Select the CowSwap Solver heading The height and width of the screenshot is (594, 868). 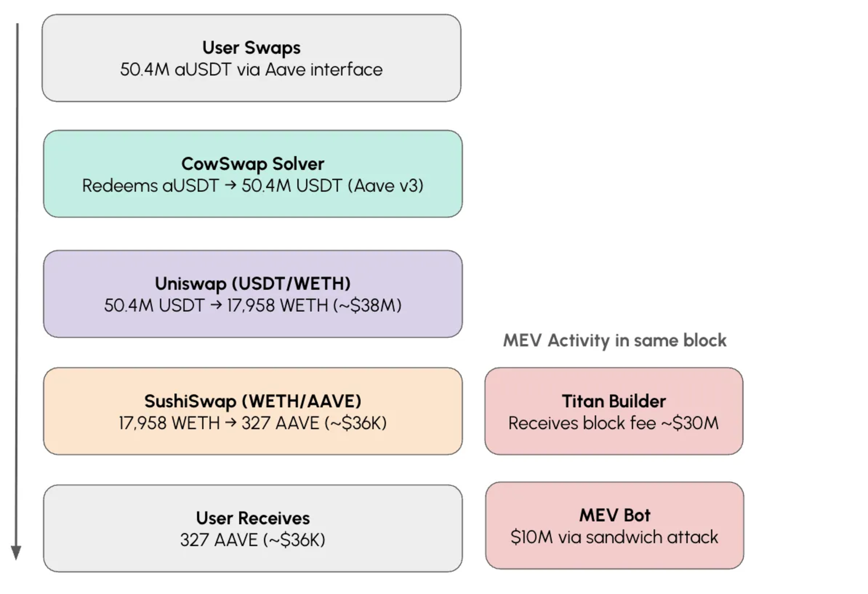click(x=253, y=164)
